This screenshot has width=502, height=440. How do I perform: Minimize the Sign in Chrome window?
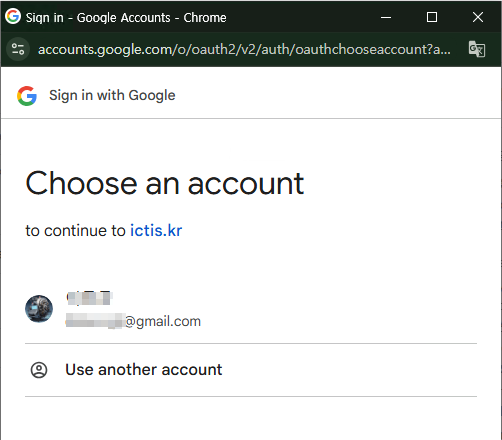point(386,17)
